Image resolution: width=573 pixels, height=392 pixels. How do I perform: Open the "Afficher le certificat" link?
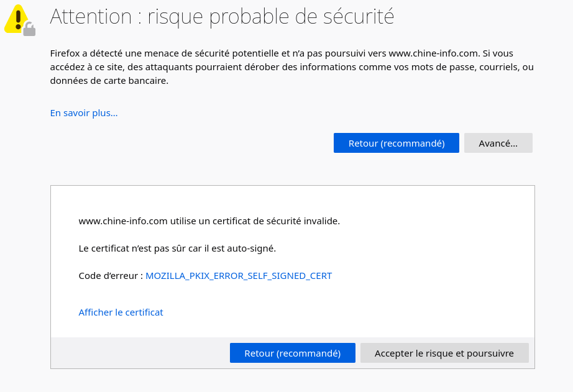(x=121, y=312)
